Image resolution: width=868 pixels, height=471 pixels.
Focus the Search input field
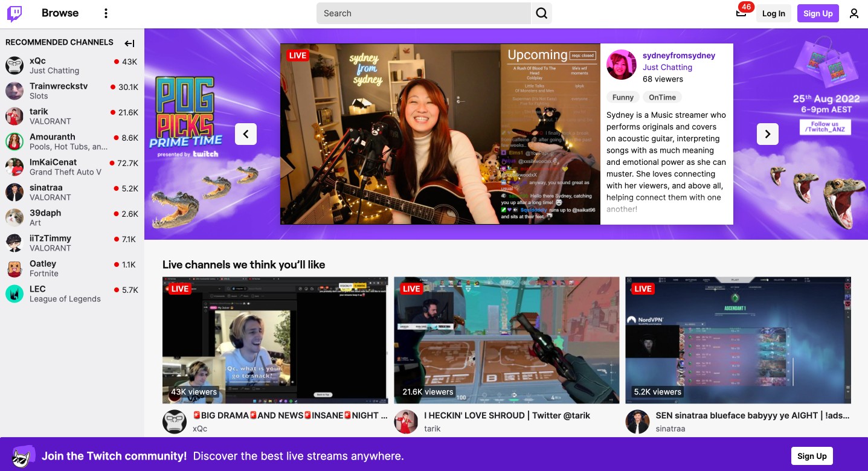coord(423,13)
